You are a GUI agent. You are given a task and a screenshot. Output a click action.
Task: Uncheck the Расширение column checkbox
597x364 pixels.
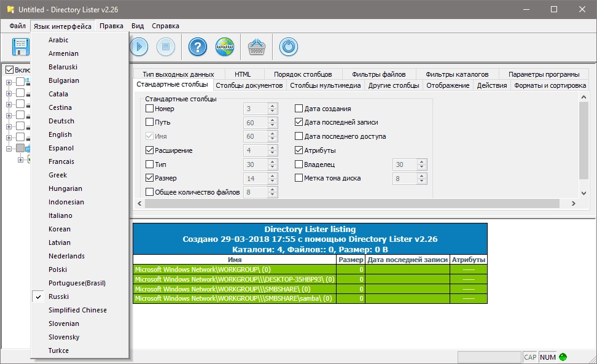[x=150, y=150]
